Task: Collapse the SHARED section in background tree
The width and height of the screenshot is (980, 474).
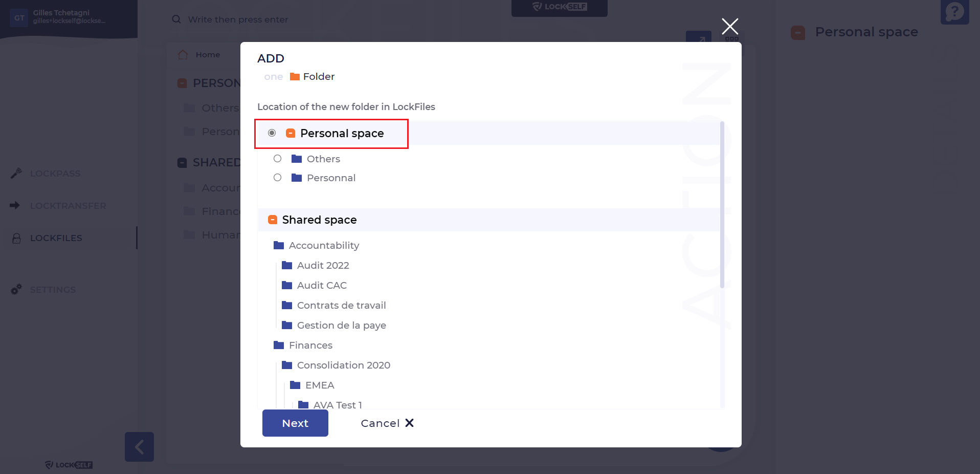Action: (182, 163)
